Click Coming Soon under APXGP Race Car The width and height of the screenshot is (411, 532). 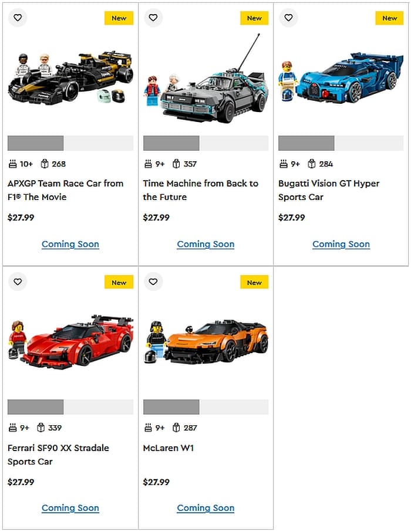pos(70,244)
